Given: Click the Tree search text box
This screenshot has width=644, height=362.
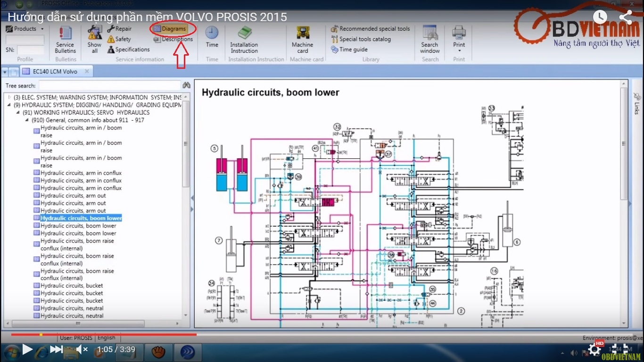Looking at the screenshot, I should 110,85.
